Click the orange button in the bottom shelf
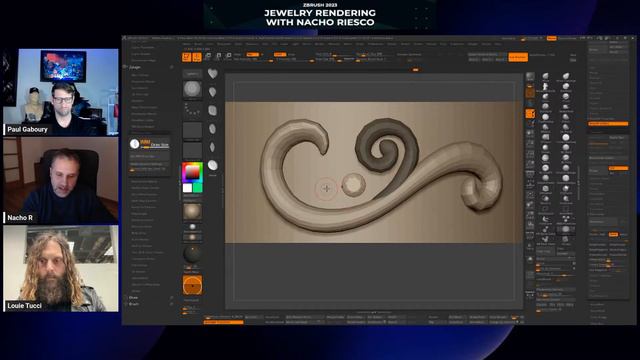 (223, 322)
